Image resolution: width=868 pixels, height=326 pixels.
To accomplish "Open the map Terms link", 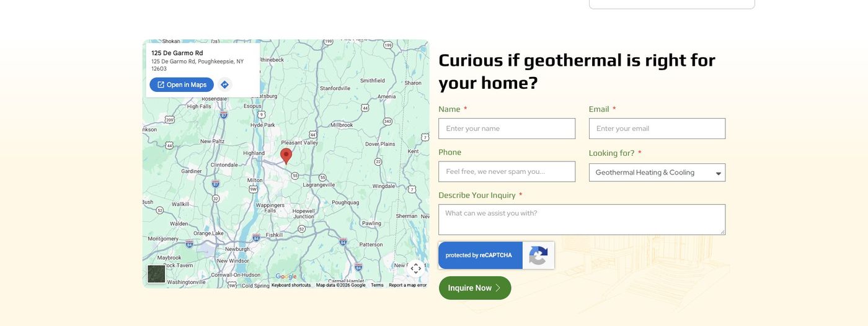I will [377, 285].
